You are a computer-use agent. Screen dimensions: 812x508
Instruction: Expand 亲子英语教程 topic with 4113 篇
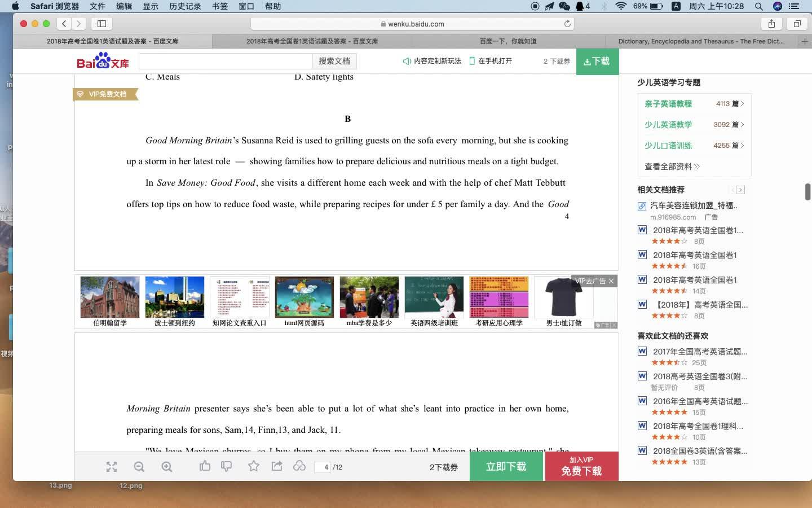click(694, 104)
